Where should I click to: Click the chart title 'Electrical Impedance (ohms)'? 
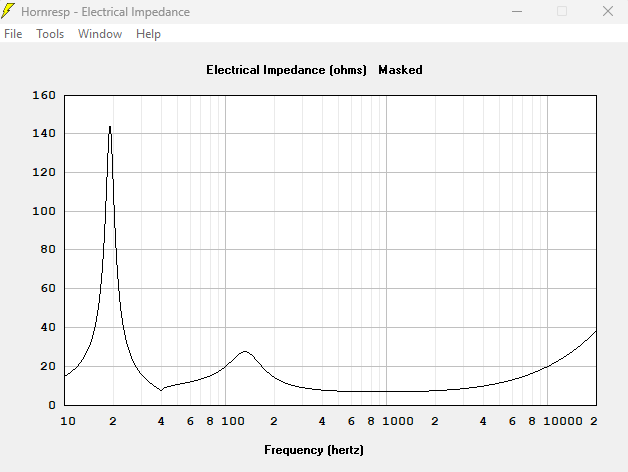tap(286, 70)
